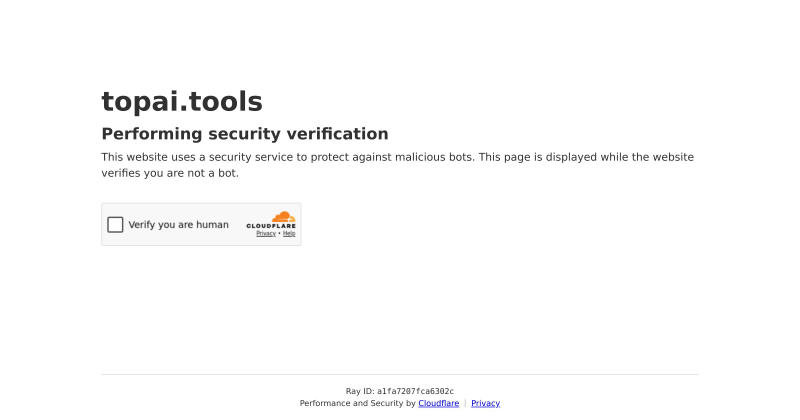
Task: Click the orange Cloudflare cloud logo
Action: (x=283, y=217)
